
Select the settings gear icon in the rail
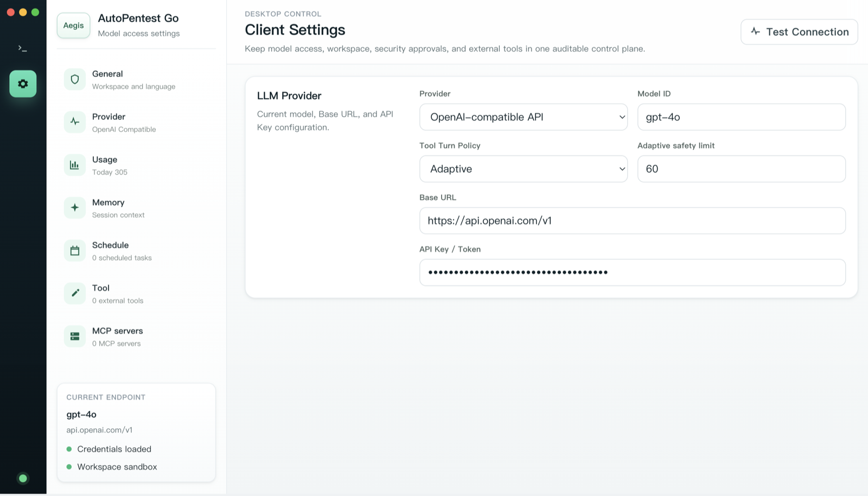click(x=23, y=84)
